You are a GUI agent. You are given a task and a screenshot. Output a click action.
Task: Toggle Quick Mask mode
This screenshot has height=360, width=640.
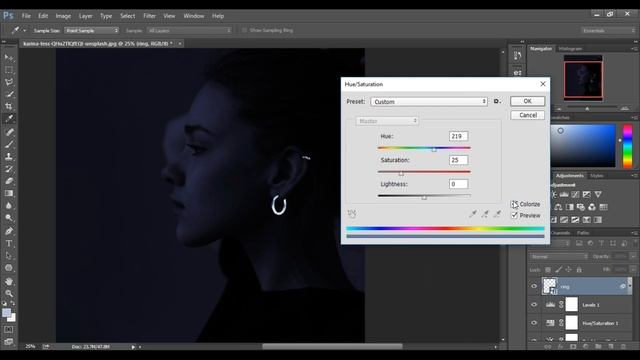(9, 329)
